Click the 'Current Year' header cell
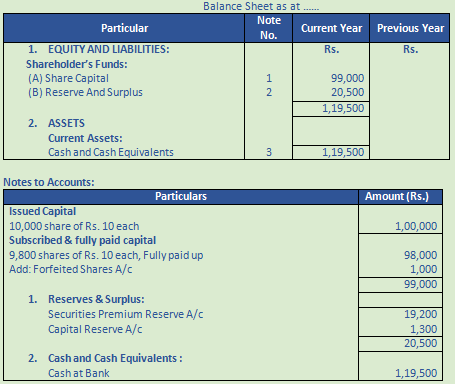The width and height of the screenshot is (455, 384). pyautogui.click(x=331, y=28)
